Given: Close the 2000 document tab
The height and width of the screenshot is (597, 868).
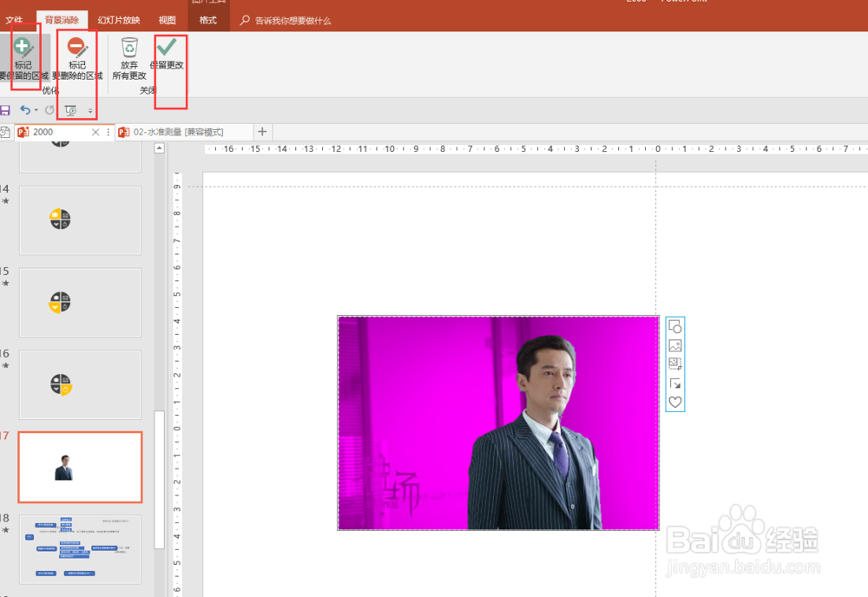Looking at the screenshot, I should tap(95, 132).
